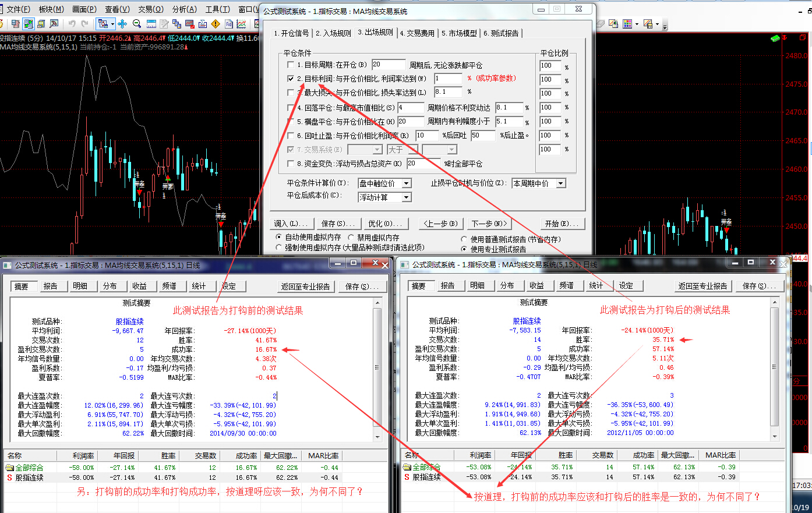Open the 平仓条件计算价 dropdown
The height and width of the screenshot is (513, 812).
pos(407,183)
